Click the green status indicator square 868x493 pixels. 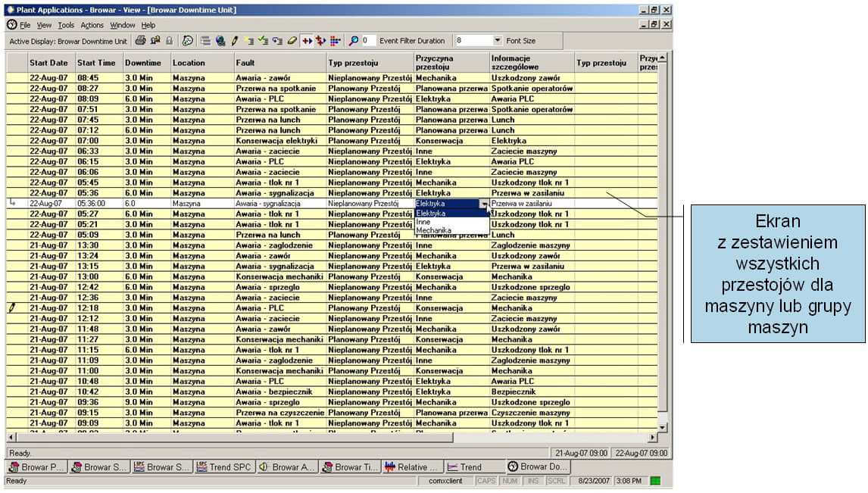pyautogui.click(x=655, y=481)
